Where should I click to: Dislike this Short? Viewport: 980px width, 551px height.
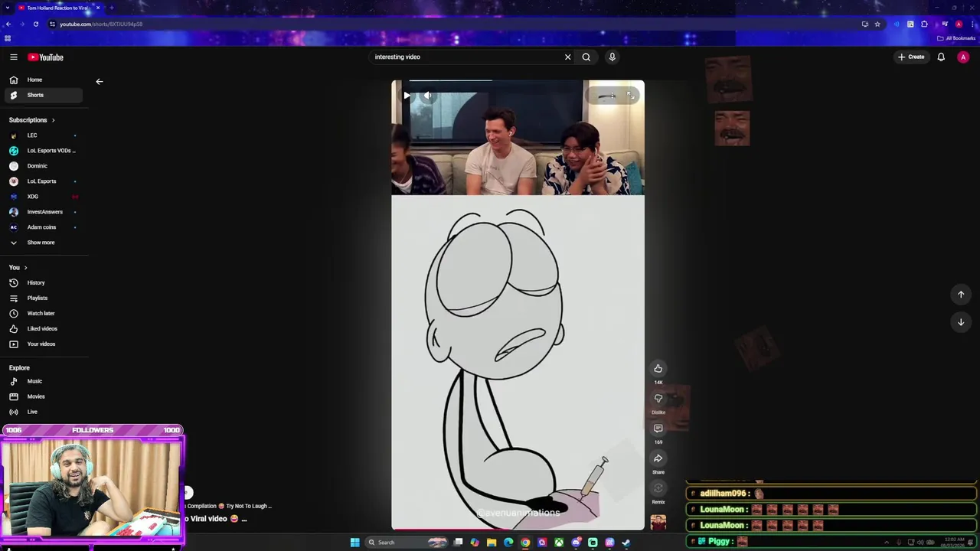(x=658, y=399)
